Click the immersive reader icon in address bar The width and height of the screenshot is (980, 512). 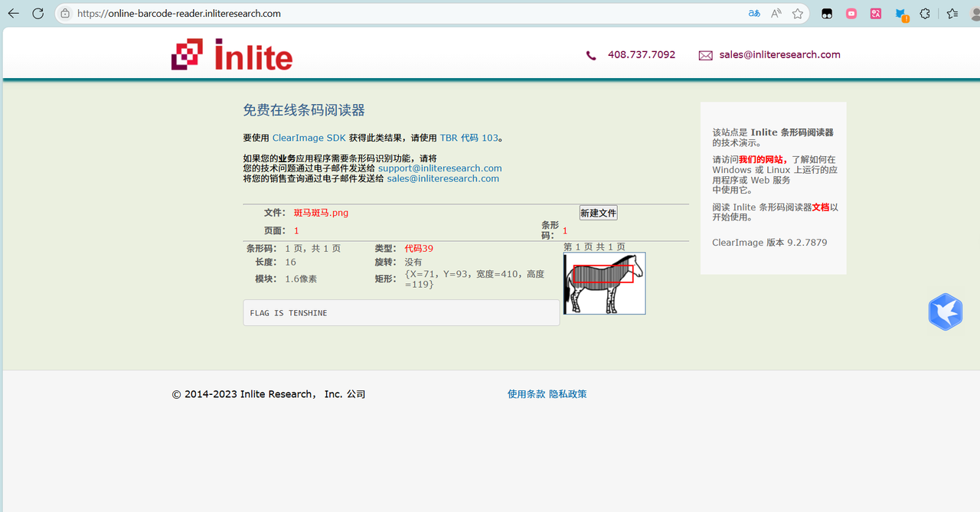click(x=775, y=13)
